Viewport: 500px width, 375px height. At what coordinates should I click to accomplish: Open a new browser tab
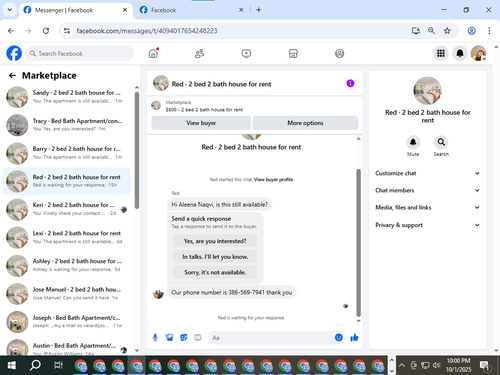click(x=258, y=10)
